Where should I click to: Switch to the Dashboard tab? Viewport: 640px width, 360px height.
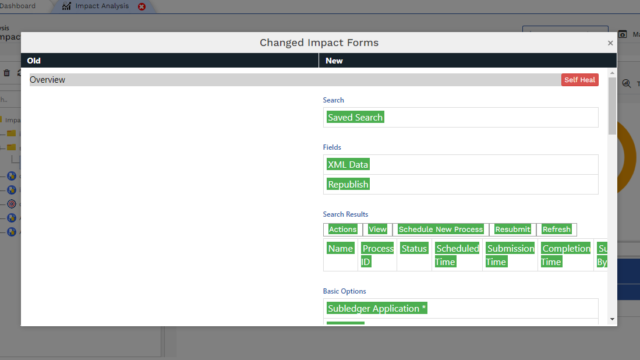pyautogui.click(x=18, y=6)
